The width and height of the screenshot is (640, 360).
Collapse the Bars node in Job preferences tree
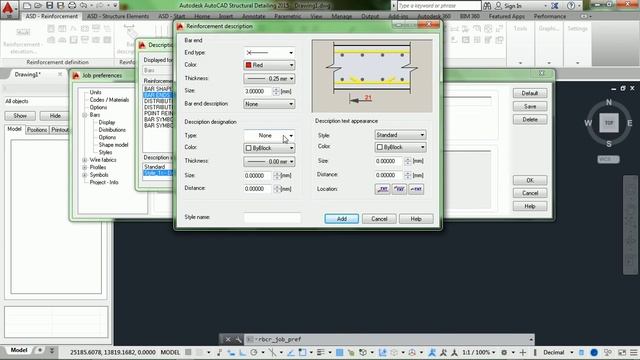coord(84,115)
